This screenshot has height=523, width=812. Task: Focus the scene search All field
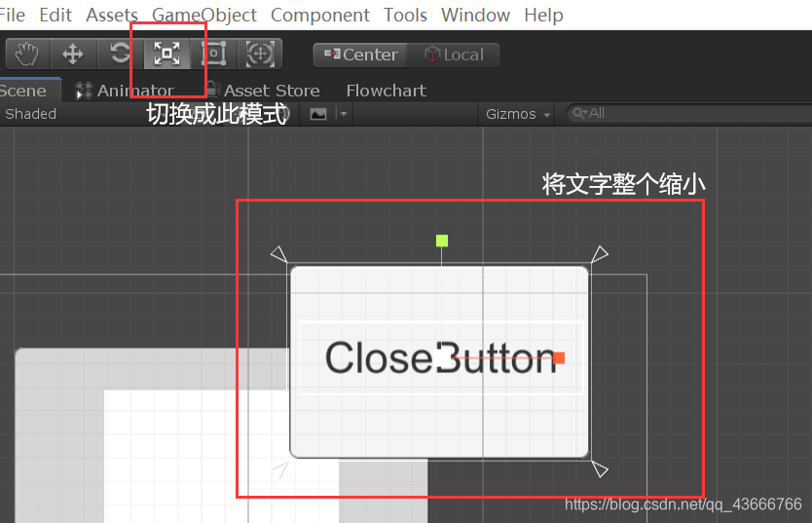tap(689, 113)
